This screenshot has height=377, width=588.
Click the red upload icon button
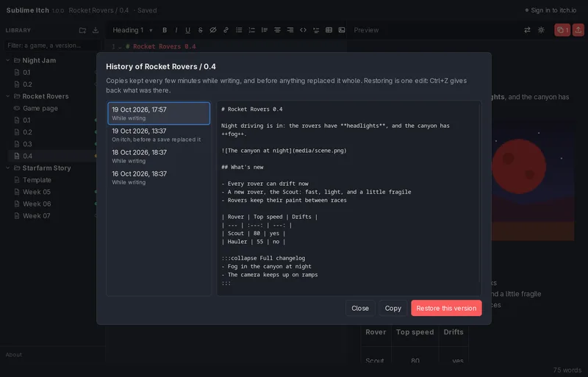click(578, 30)
